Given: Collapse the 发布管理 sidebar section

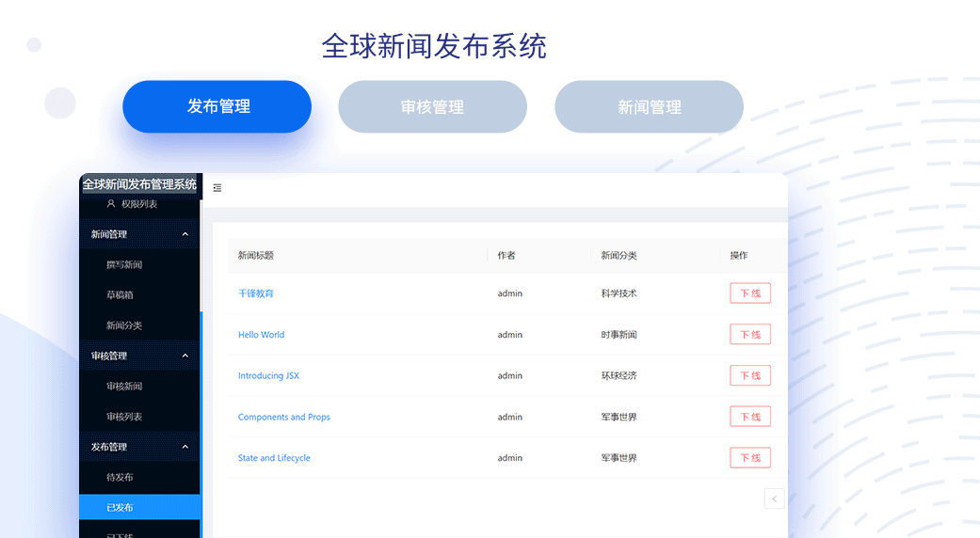Looking at the screenshot, I should (185, 447).
